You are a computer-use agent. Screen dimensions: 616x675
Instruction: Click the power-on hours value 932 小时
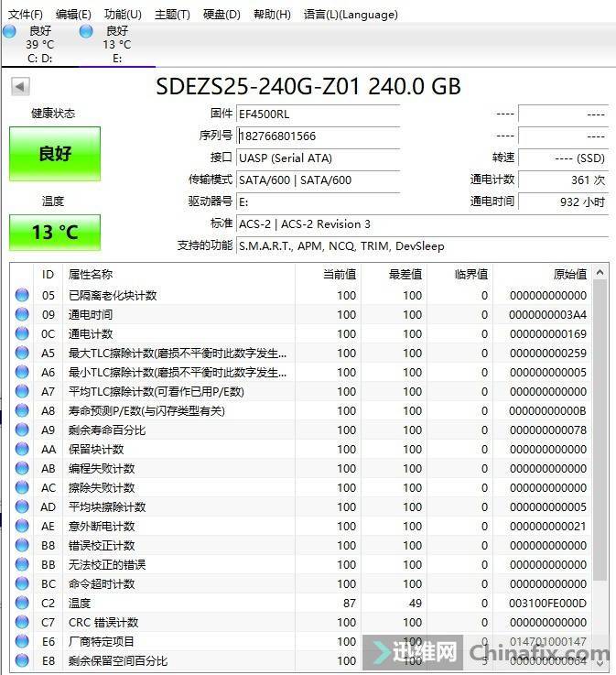click(563, 201)
